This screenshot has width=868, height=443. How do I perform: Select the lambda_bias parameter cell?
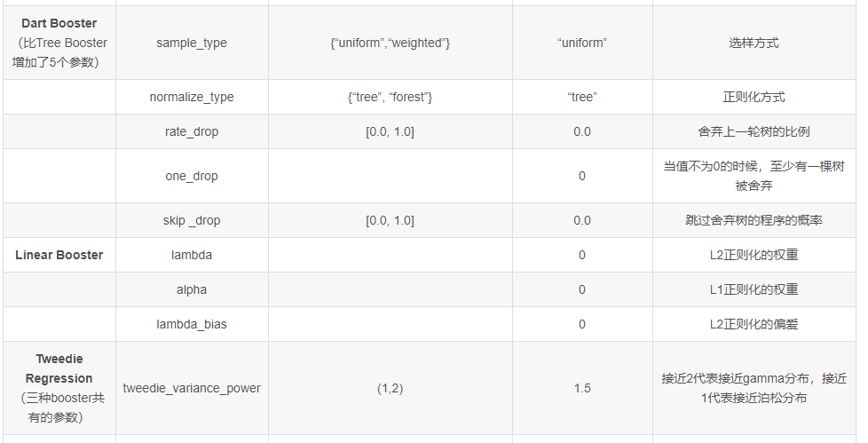click(x=192, y=325)
